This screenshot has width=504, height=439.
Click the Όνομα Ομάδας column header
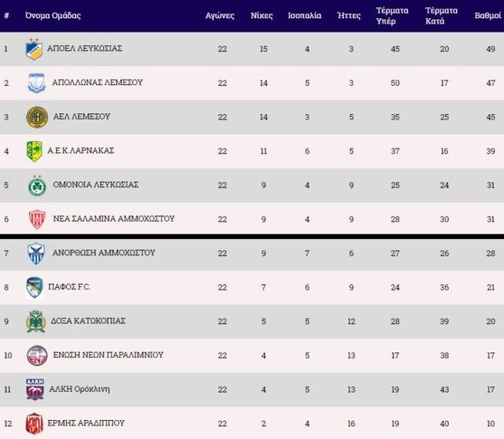pyautogui.click(x=53, y=15)
